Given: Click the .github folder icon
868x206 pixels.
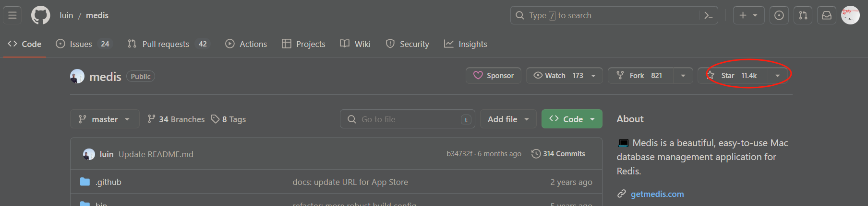Looking at the screenshot, I should pyautogui.click(x=85, y=182).
